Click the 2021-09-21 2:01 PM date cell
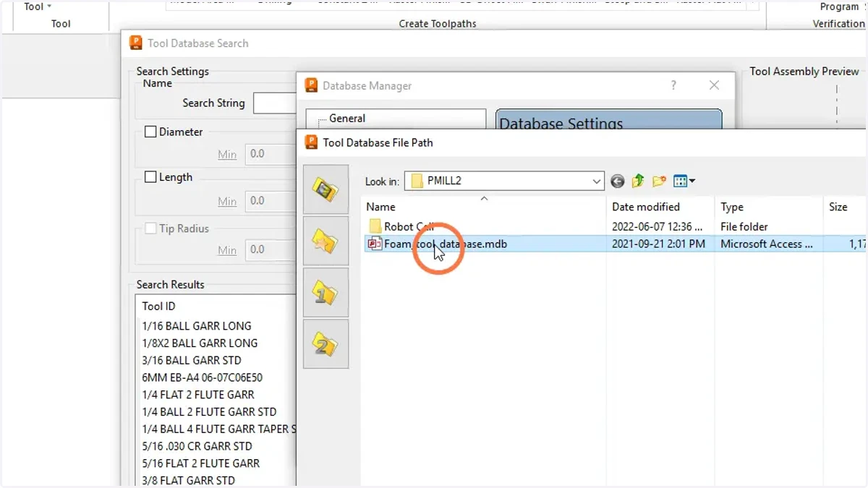The height and width of the screenshot is (488, 868). tap(658, 244)
